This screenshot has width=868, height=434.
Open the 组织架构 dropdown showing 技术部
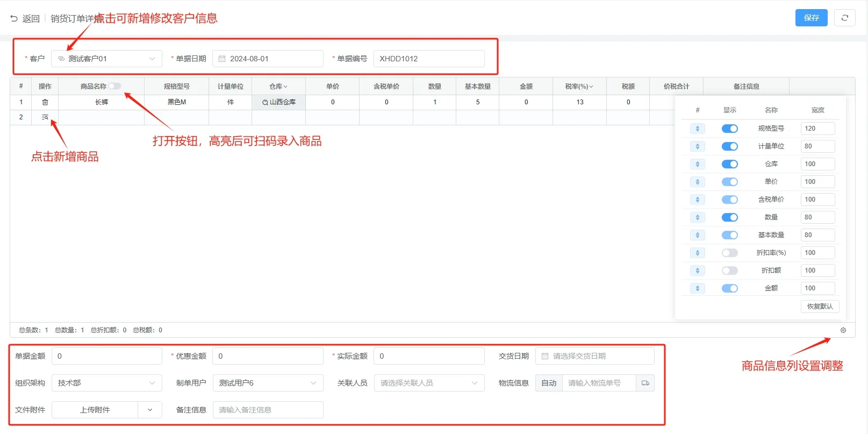pos(106,383)
